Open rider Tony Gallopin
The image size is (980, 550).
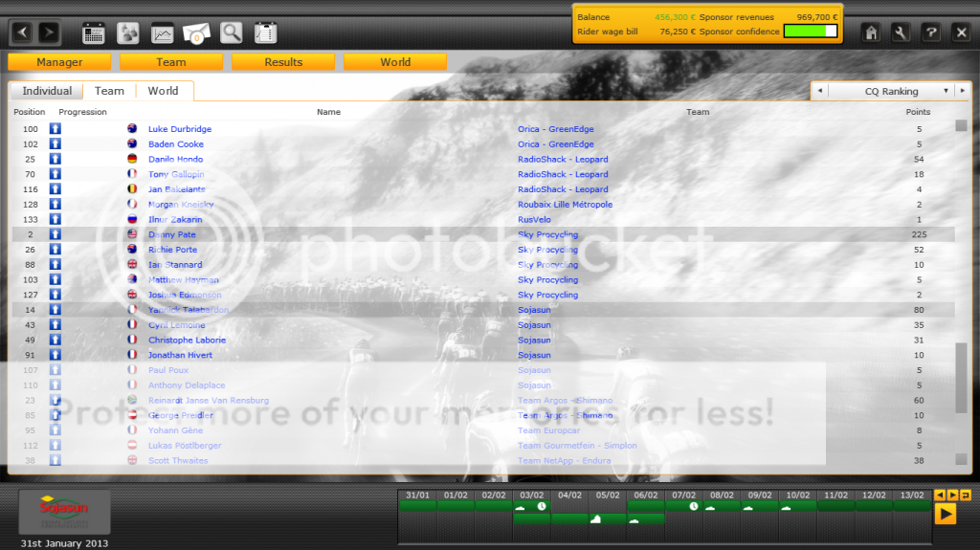[176, 174]
